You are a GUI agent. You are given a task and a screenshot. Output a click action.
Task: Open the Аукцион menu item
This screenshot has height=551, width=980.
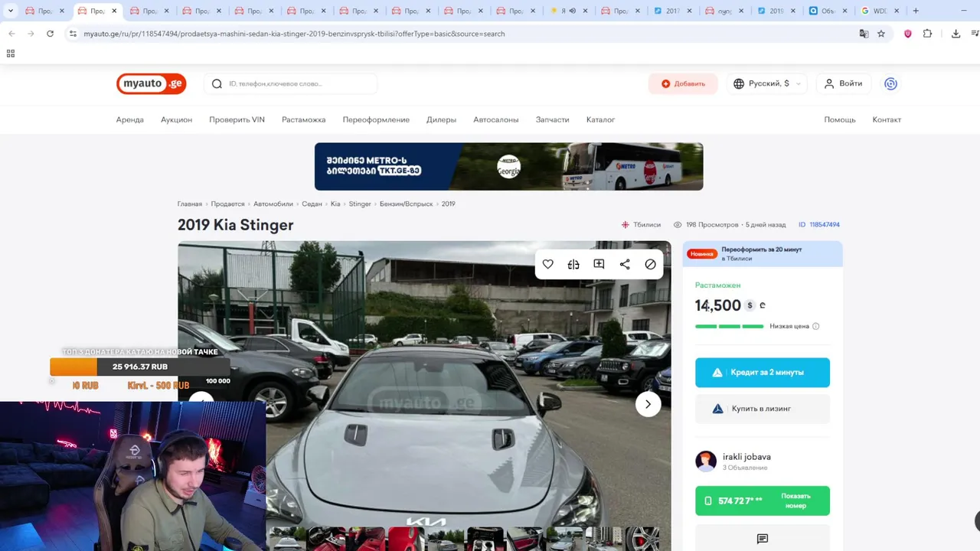click(x=176, y=119)
